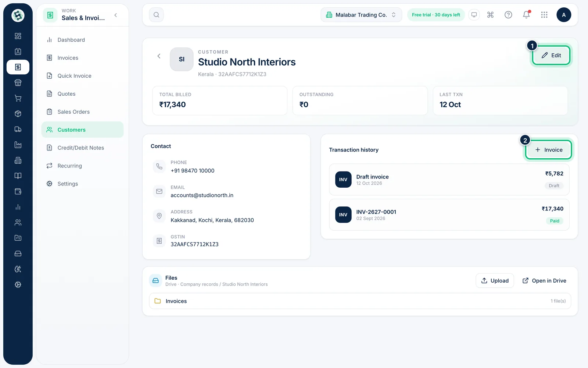
Task: Open the Malabar Trading Co. company switcher
Action: click(361, 15)
